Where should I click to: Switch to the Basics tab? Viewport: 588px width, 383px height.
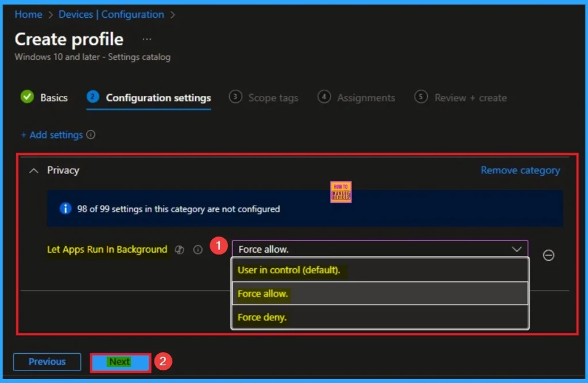coord(53,98)
